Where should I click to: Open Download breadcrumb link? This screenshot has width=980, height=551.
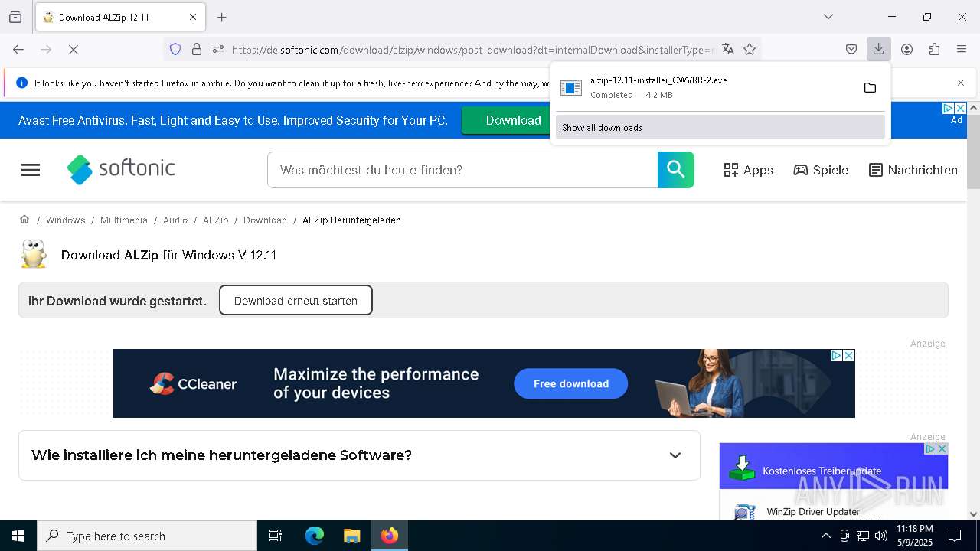[x=265, y=220]
